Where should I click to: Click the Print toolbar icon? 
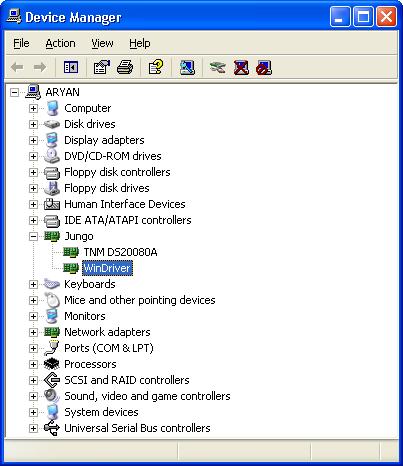click(x=125, y=67)
